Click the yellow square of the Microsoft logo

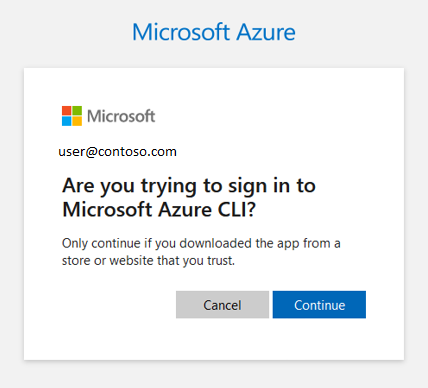[x=77, y=121]
